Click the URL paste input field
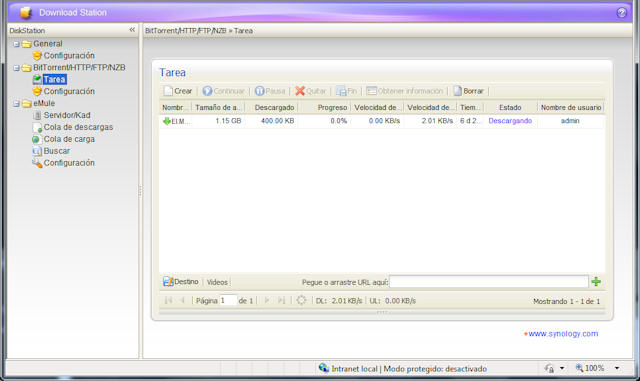Image resolution: width=640 pixels, height=381 pixels. click(x=489, y=281)
